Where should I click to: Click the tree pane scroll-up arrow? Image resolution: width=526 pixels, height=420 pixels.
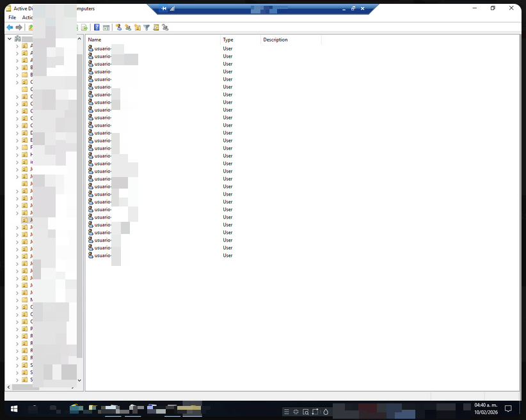click(x=79, y=39)
